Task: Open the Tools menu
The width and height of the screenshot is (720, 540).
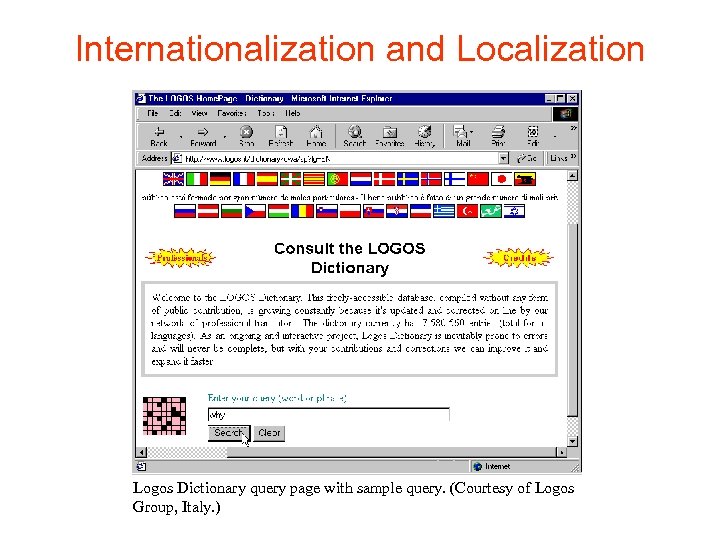Action: click(x=266, y=113)
